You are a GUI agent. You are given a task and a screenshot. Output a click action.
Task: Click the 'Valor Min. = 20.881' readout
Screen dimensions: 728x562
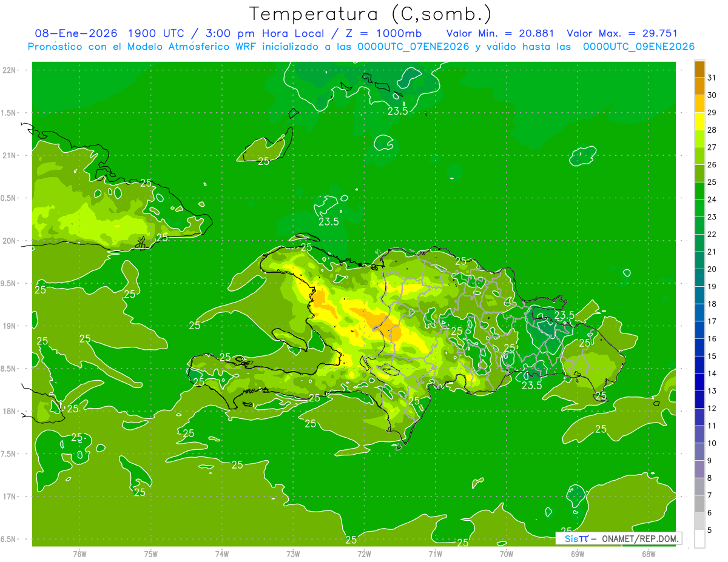click(500, 33)
